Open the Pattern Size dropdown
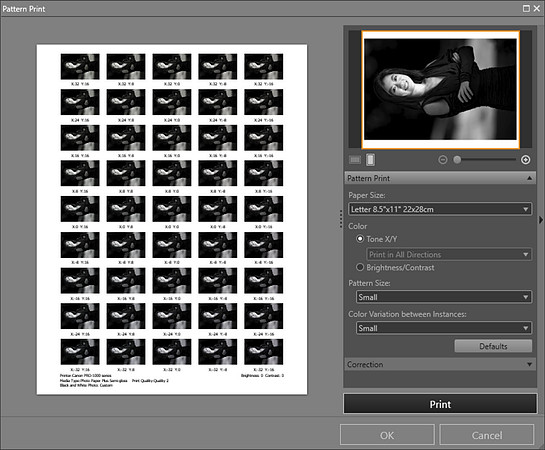Image resolution: width=545 pixels, height=450 pixels. click(x=444, y=297)
